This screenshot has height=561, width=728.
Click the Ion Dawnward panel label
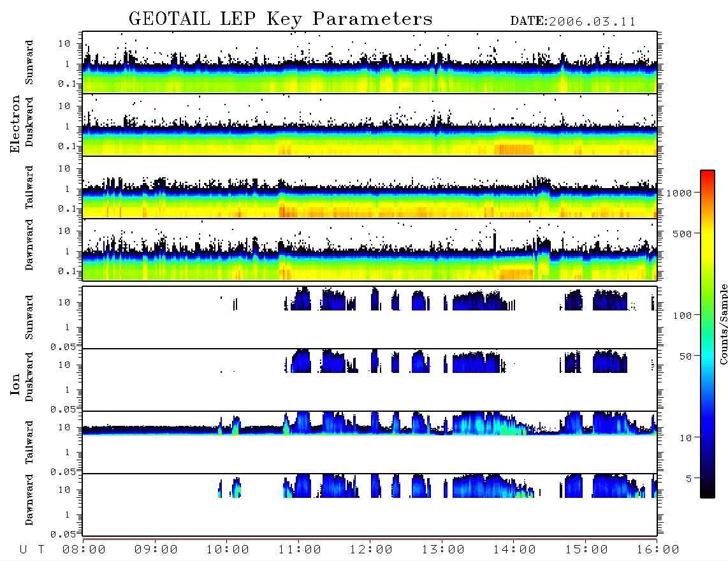29,500
